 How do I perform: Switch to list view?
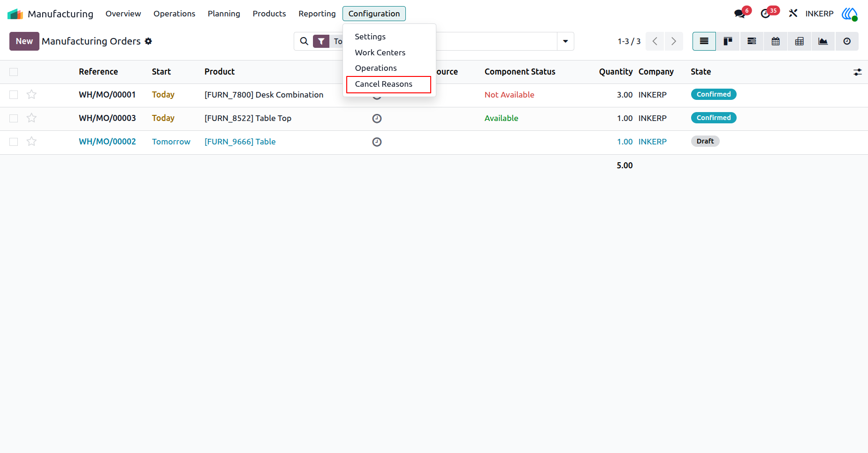pyautogui.click(x=704, y=41)
